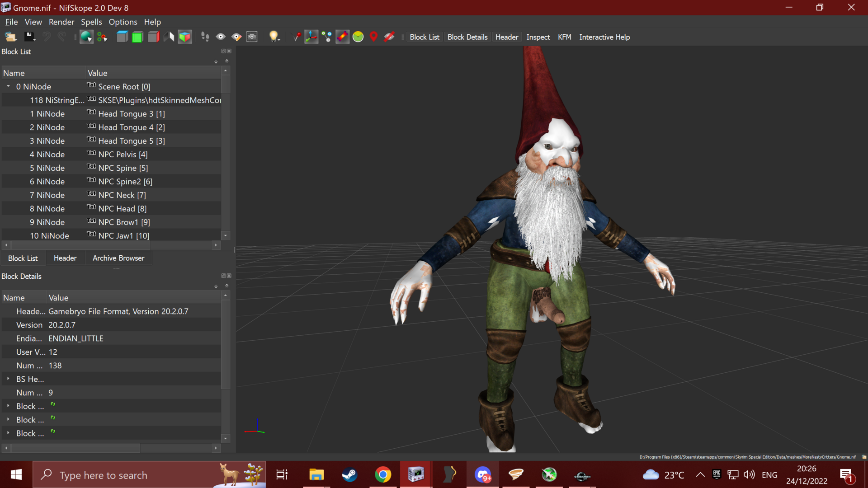868x488 pixels.
Task: Select the Head Tongue 3 [1] row
Action: (x=111, y=113)
